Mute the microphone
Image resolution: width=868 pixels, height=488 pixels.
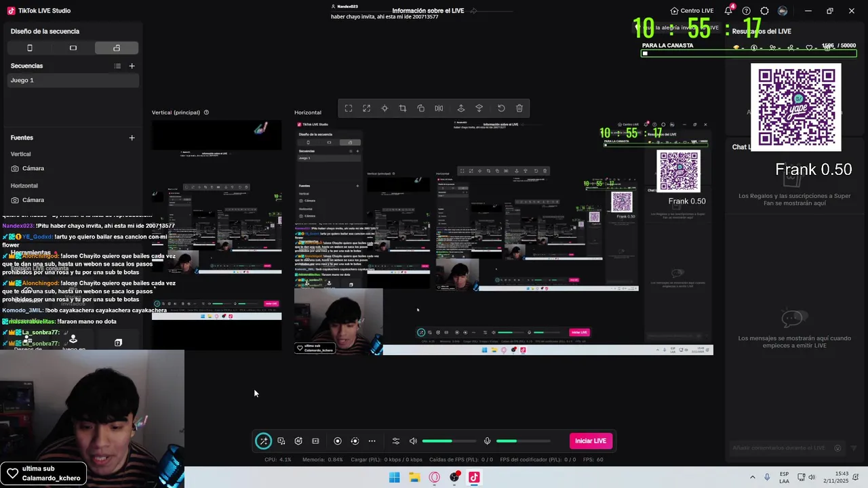point(487,441)
